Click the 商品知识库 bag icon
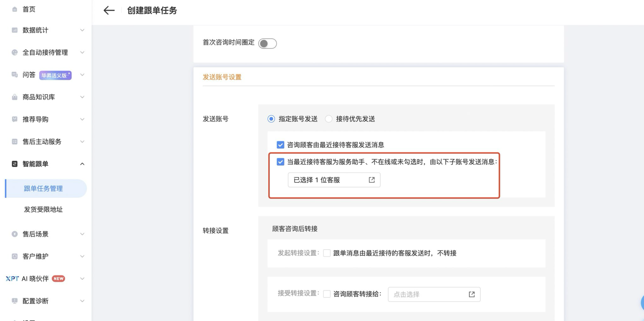 [14, 97]
